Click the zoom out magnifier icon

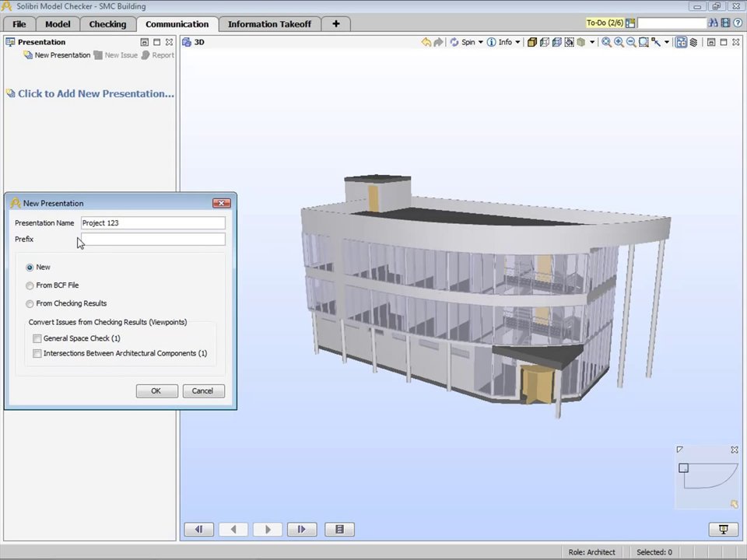631,42
